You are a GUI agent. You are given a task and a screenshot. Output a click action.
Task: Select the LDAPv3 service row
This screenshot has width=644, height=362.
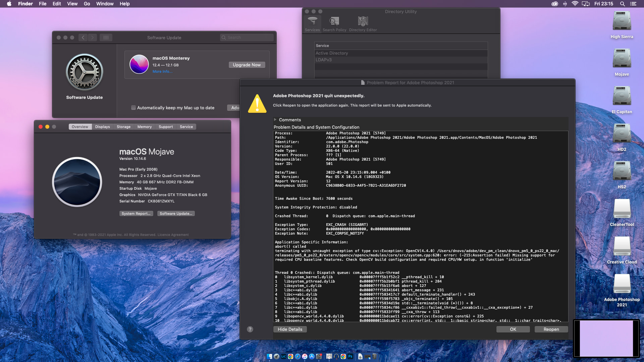pyautogui.click(x=401, y=60)
